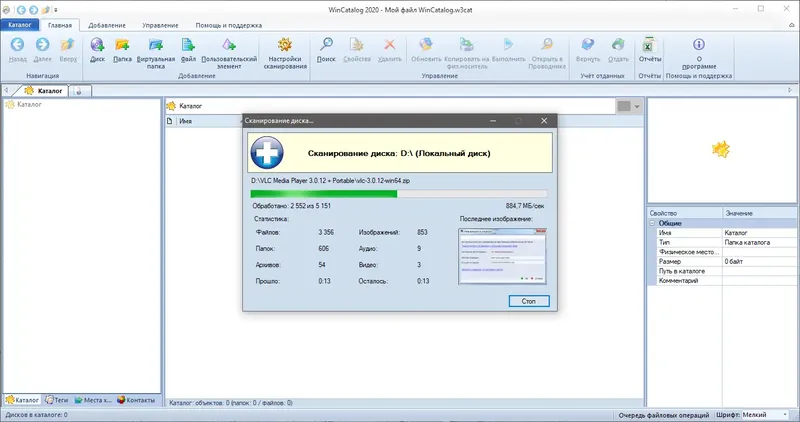Open the second document tab beside Каталог

[80, 91]
